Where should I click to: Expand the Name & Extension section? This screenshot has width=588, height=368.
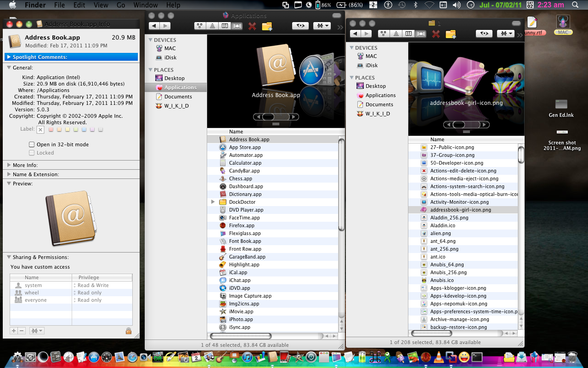tap(9, 174)
